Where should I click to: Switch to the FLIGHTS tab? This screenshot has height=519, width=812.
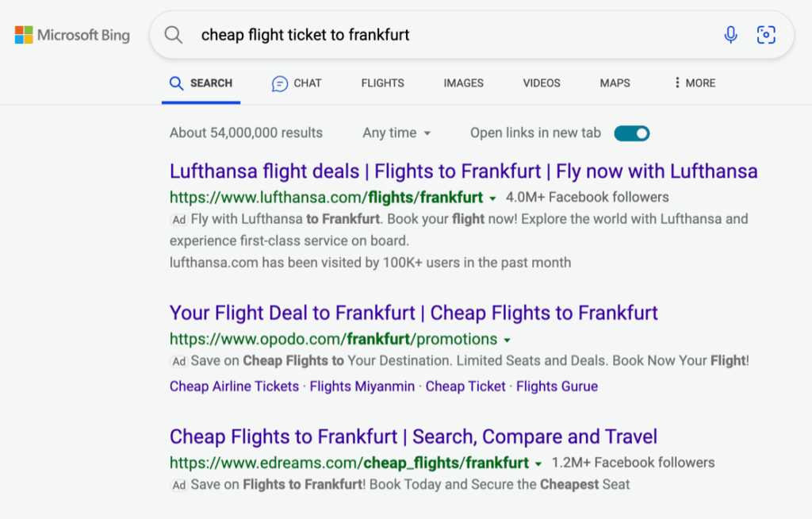click(382, 83)
